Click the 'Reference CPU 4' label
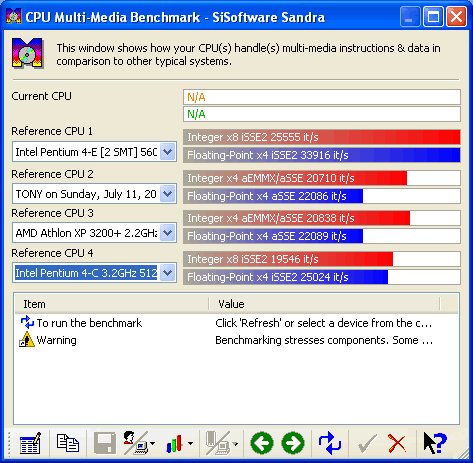The image size is (473, 463). (x=52, y=253)
